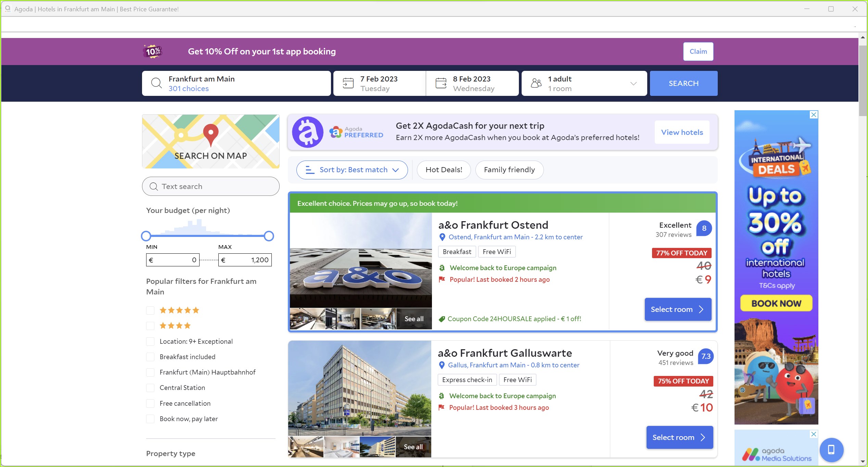Select the Family friendly filter tab
This screenshot has height=467, width=868.
[509, 170]
